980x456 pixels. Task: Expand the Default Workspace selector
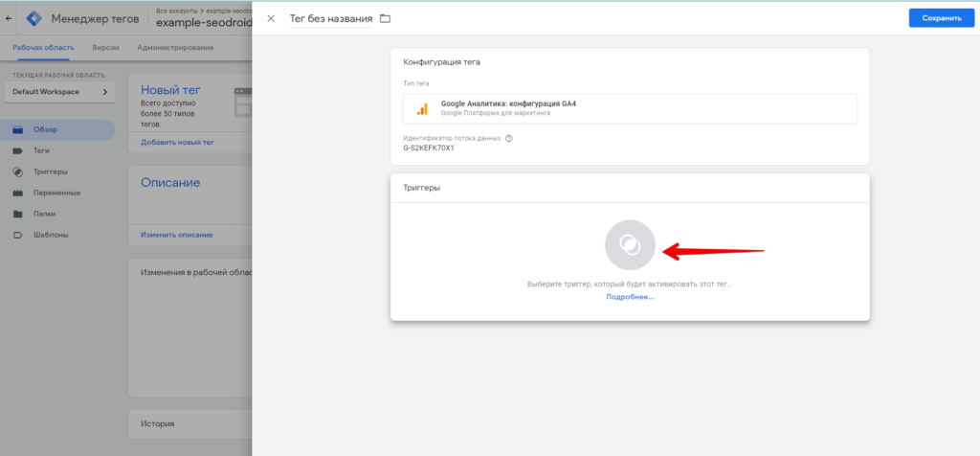tap(60, 92)
